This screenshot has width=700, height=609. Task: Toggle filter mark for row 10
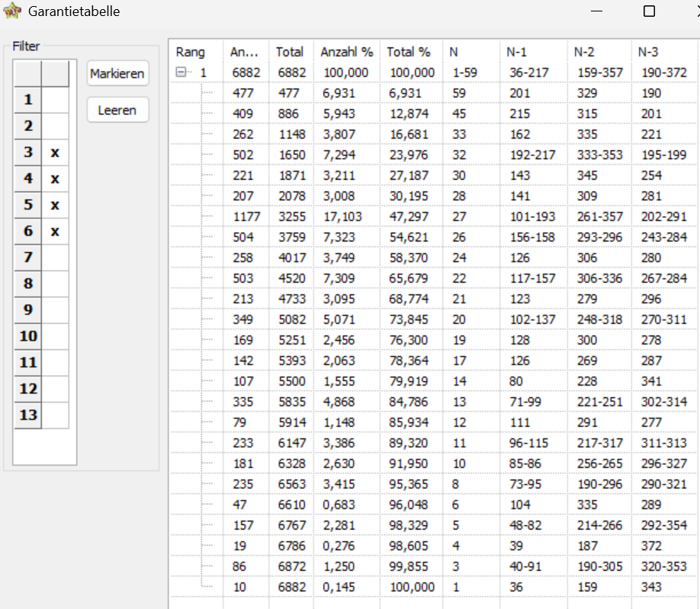coord(55,337)
